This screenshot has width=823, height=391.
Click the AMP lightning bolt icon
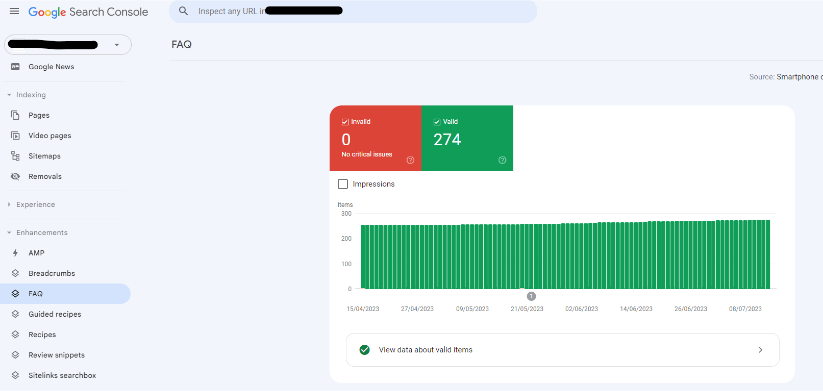tap(15, 253)
